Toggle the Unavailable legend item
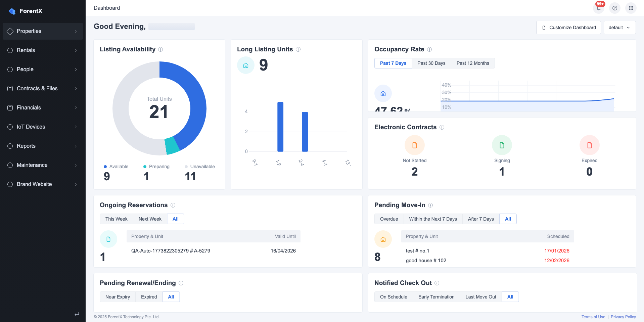Screen dimensions: 644x322 click(x=200, y=167)
